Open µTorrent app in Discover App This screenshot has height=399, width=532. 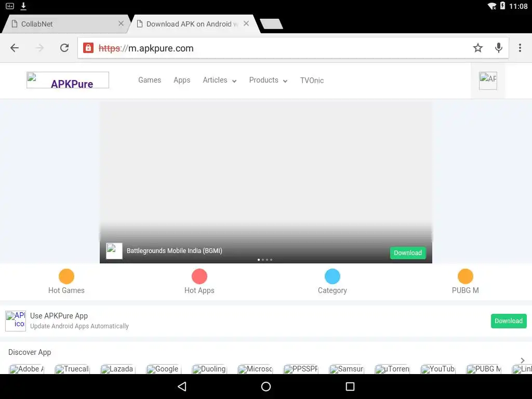coord(392,369)
